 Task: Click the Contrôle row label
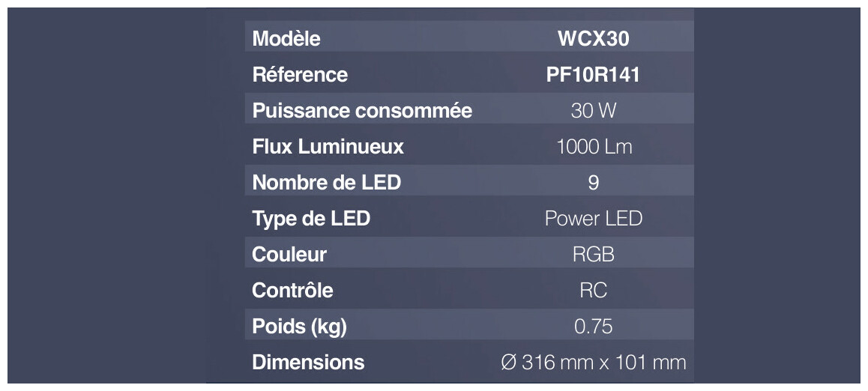(292, 290)
